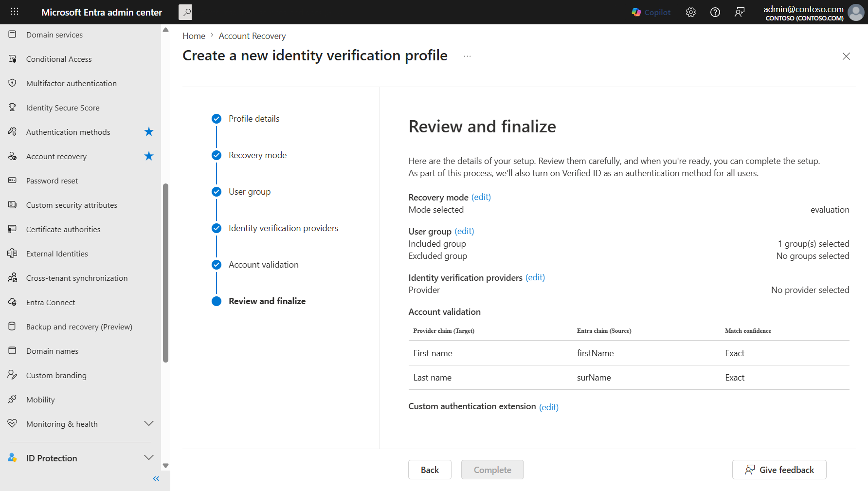Viewport: 868px width, 491px height.
Task: Click the Backup and recovery sidebar icon
Action: tap(13, 327)
